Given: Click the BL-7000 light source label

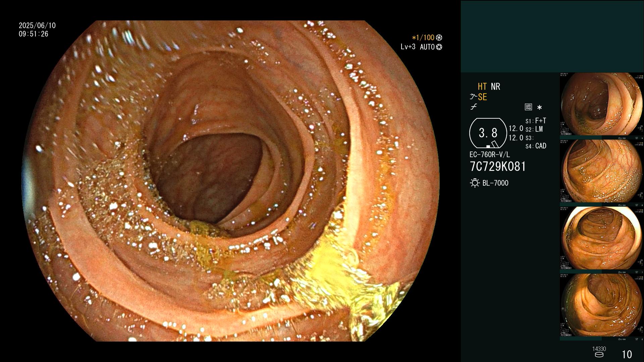Looking at the screenshot, I should tap(495, 183).
